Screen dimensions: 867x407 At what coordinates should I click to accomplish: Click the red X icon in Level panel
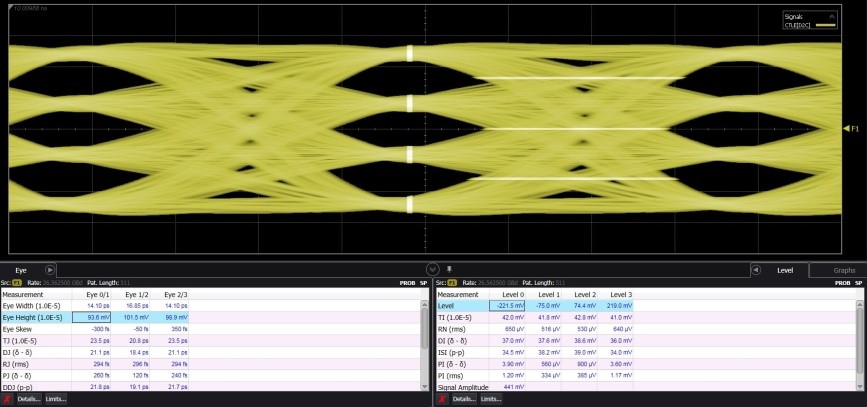[x=443, y=398]
